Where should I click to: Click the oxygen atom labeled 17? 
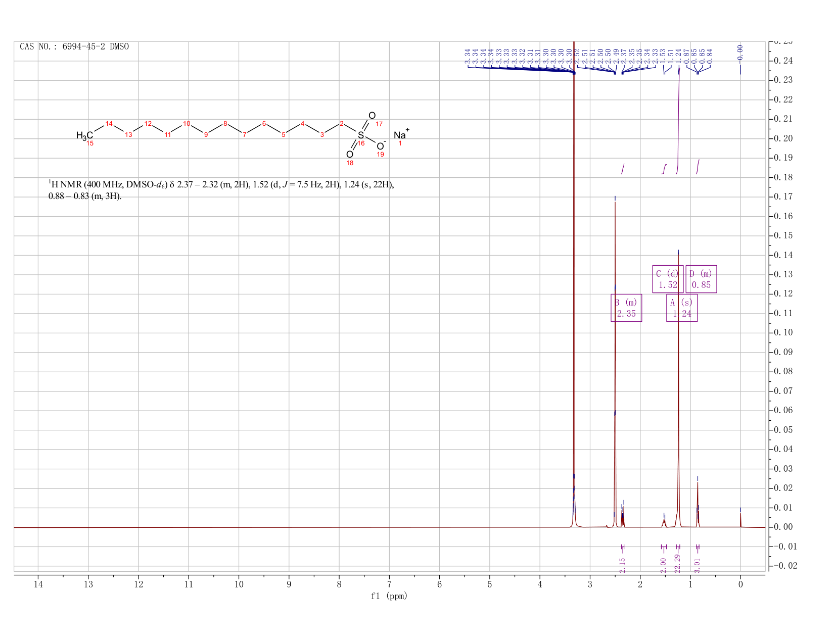point(372,116)
